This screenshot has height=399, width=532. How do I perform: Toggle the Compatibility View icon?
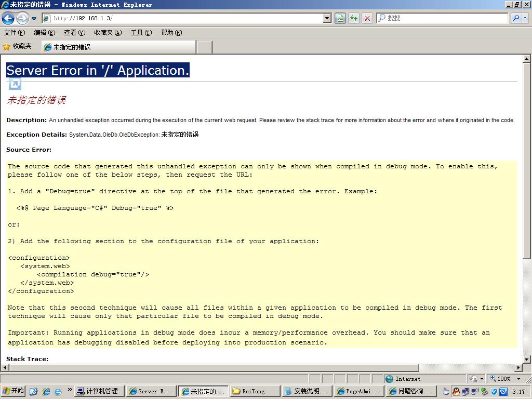[x=340, y=18]
